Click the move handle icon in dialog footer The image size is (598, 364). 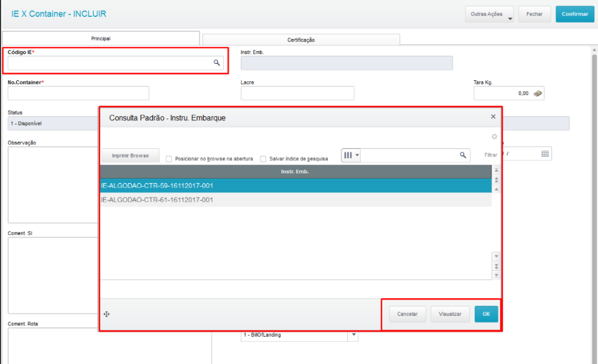pos(106,314)
